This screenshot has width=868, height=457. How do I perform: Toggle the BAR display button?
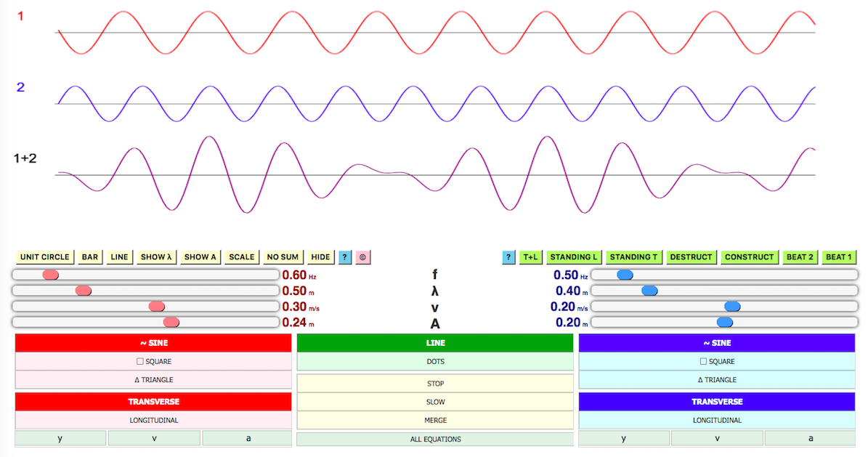point(90,257)
